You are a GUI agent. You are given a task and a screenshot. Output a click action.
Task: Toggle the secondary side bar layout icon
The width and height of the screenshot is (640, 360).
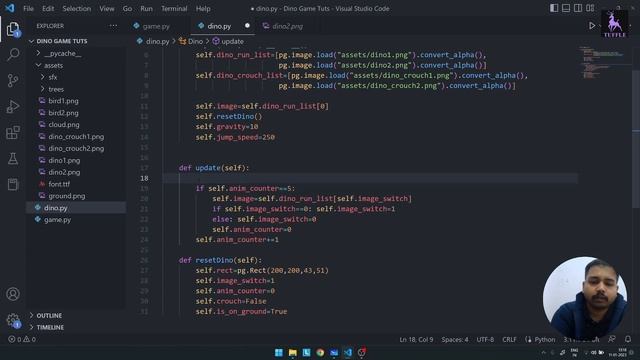coord(578,8)
